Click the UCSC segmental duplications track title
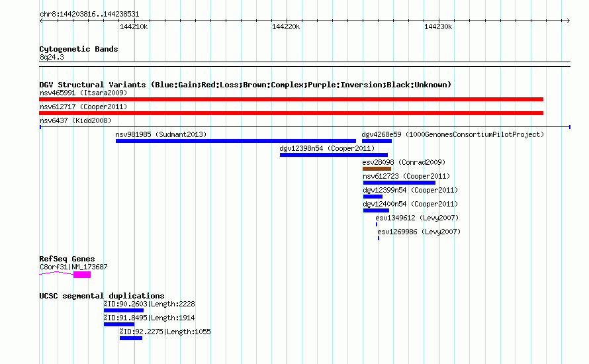Image resolution: width=589 pixels, height=364 pixels. click(x=102, y=296)
